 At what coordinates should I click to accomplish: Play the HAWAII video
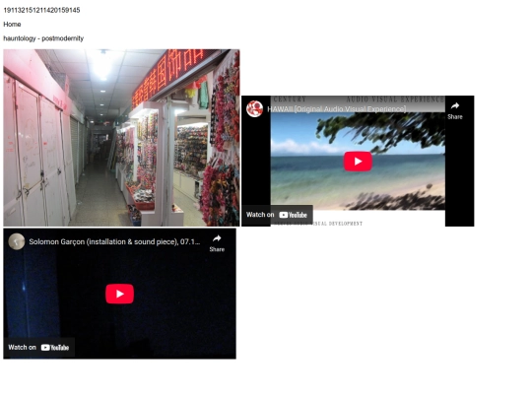point(358,162)
